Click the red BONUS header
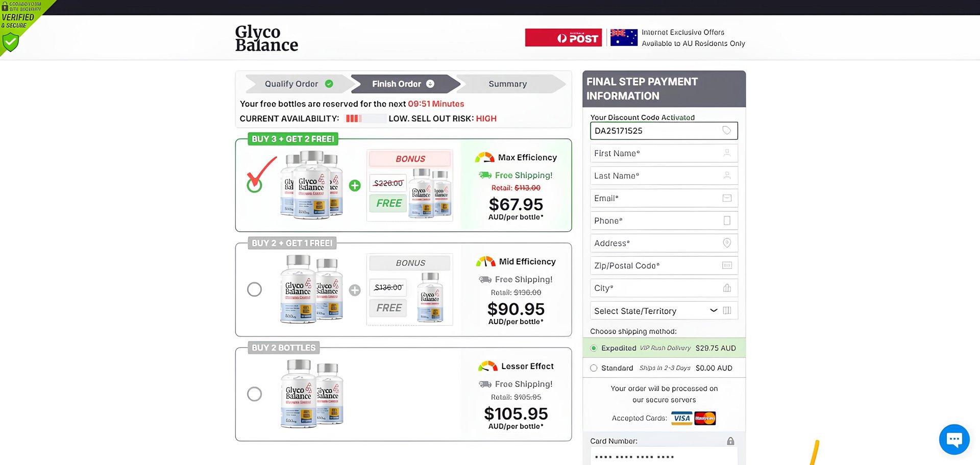Viewport: 980px width, 465px height. 410,159
